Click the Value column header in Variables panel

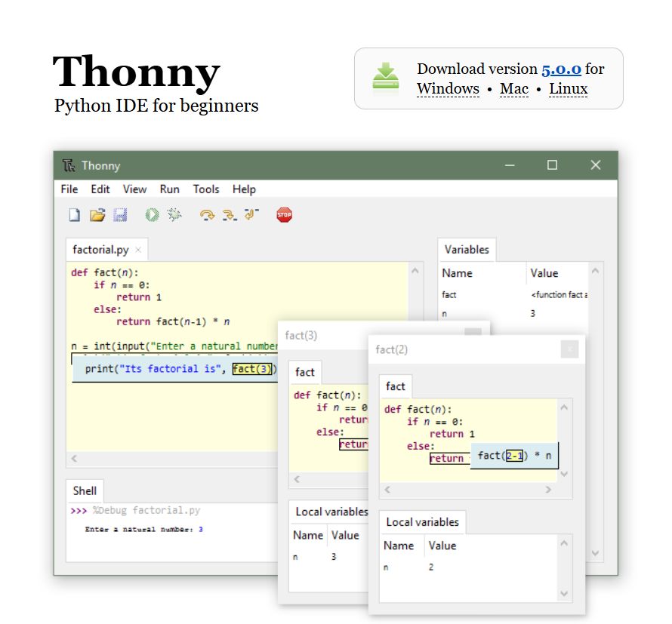(x=544, y=273)
